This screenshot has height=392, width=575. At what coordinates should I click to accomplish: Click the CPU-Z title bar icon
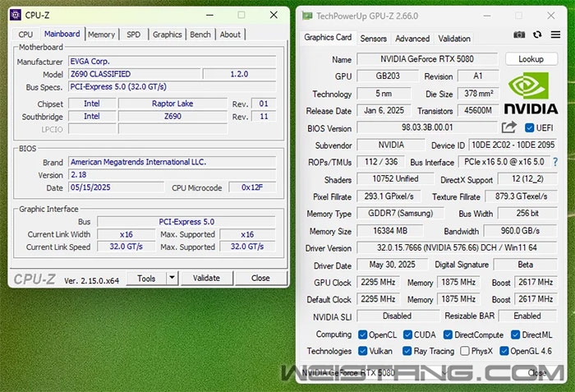[x=16, y=15]
